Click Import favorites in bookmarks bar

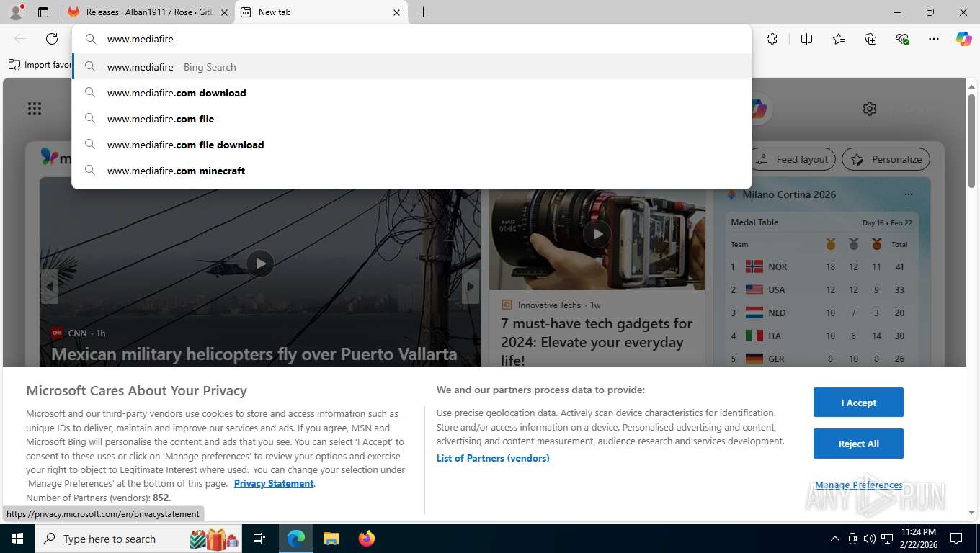point(40,65)
